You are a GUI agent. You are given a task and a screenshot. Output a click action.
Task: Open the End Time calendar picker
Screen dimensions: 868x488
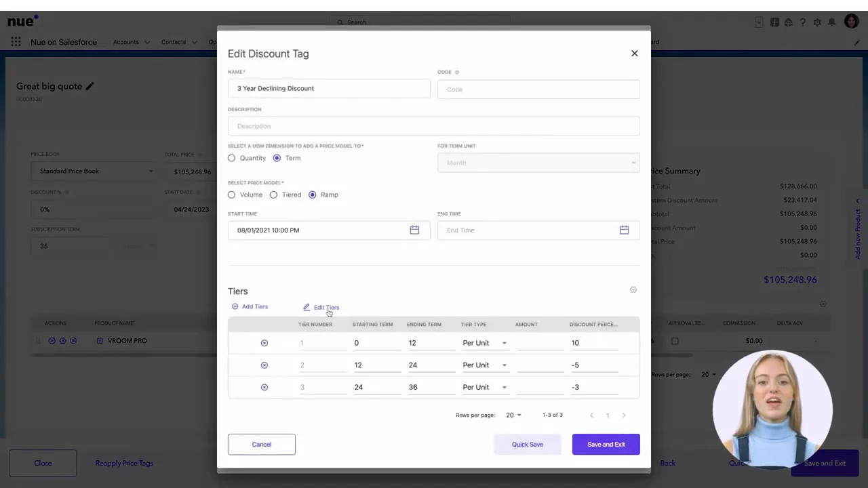coord(624,230)
